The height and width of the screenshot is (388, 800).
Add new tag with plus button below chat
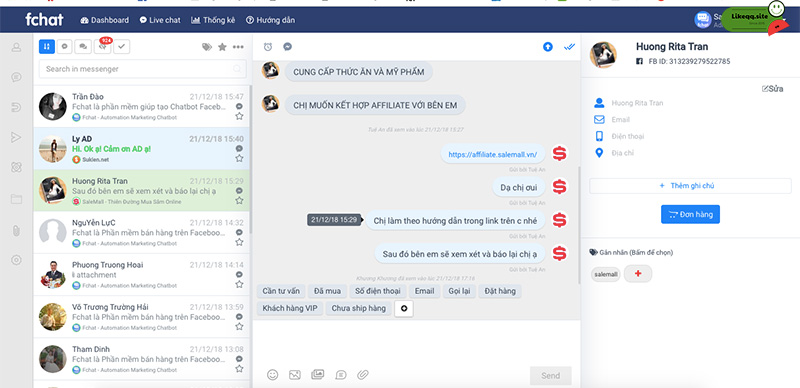point(404,308)
